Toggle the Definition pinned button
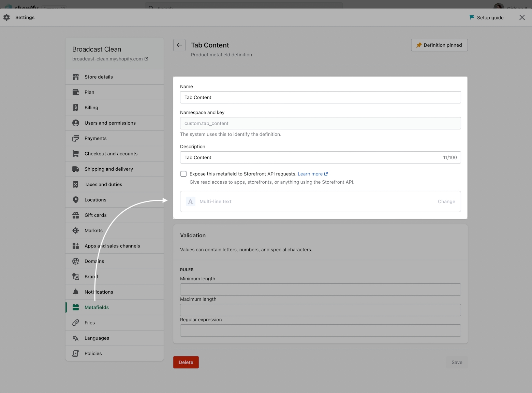The width and height of the screenshot is (532, 393). tap(439, 45)
